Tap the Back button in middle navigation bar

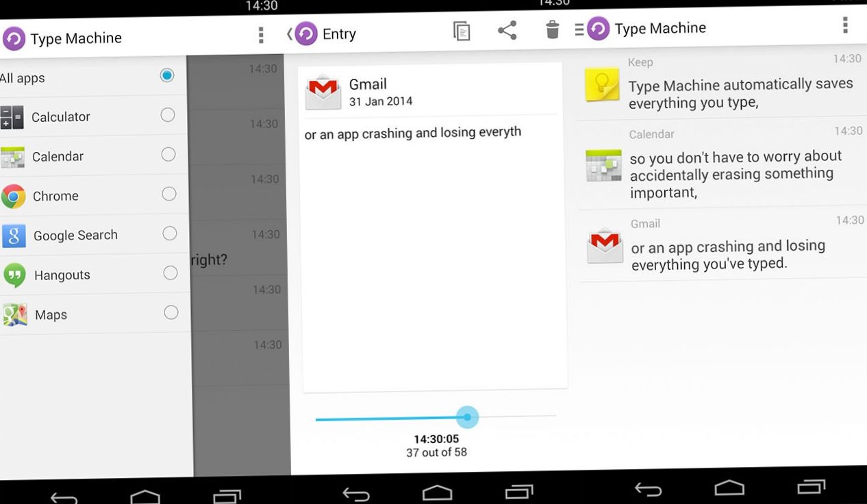click(356, 494)
